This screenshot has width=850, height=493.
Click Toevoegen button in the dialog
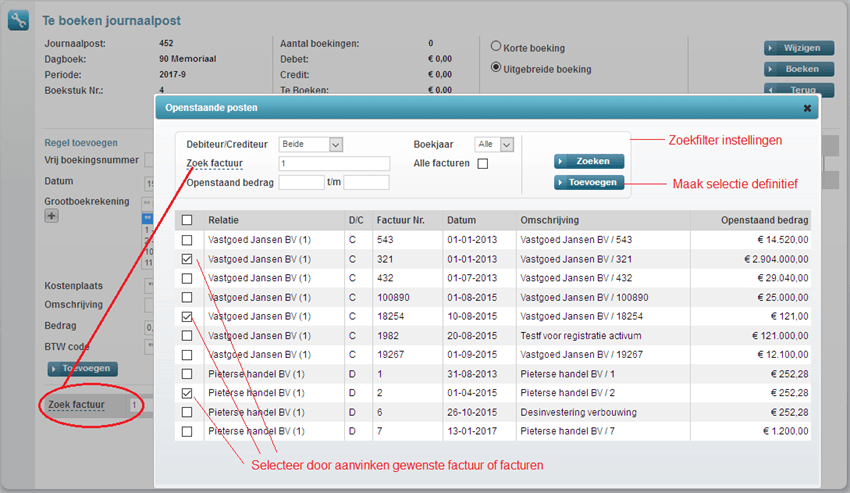tap(589, 182)
